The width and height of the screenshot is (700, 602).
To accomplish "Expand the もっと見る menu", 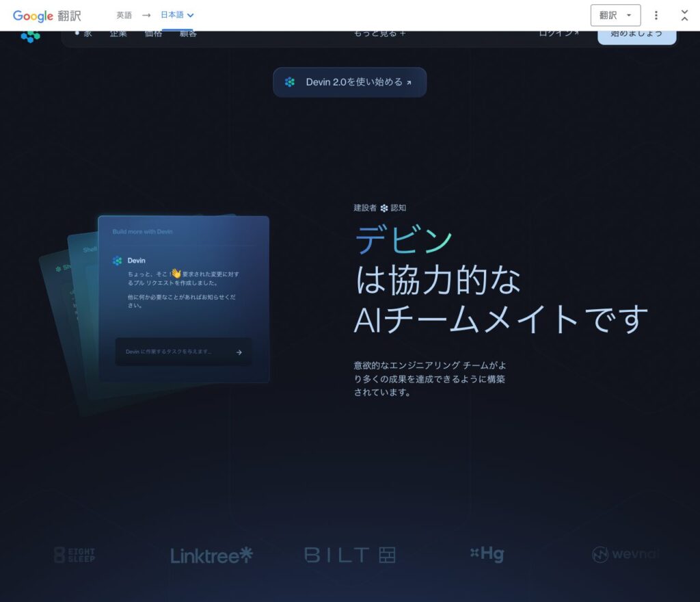I will point(379,34).
